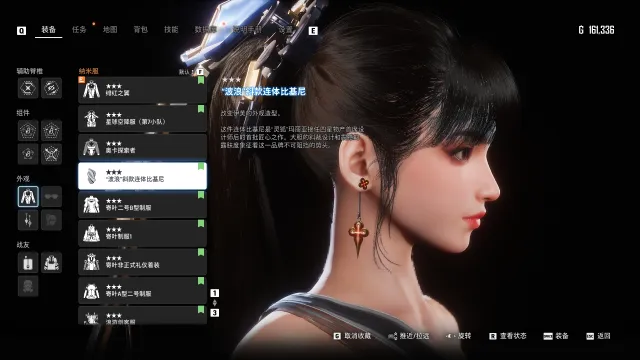The image size is (640, 360).
Task: Select the hairstyle slot under 外观
Action: [51, 220]
